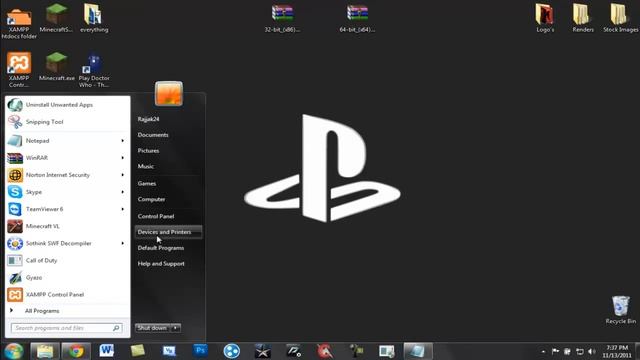The height and width of the screenshot is (360, 640).
Task: Open Google Chrome from the taskbar
Action: click(76, 351)
